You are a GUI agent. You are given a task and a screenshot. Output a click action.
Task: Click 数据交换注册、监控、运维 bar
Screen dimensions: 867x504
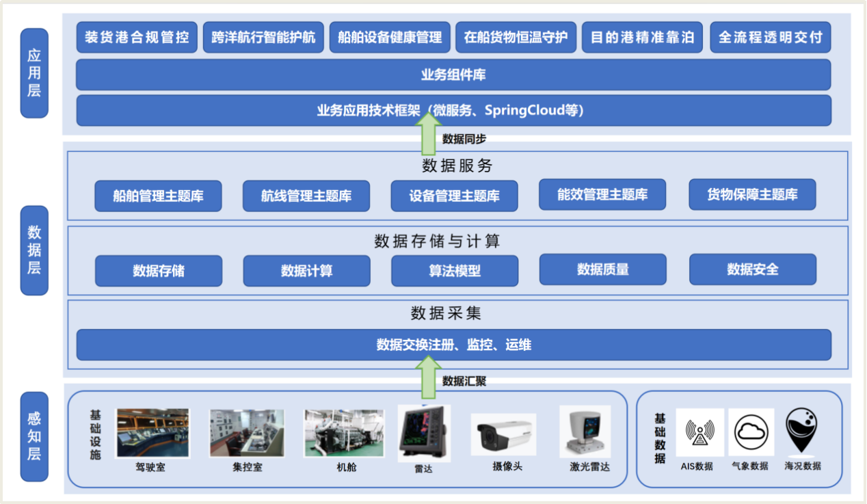click(453, 345)
